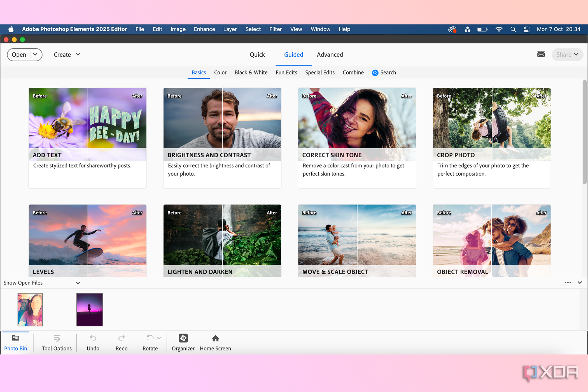Click the Redo icon
Viewport: 588px width, 392px height.
(122, 338)
